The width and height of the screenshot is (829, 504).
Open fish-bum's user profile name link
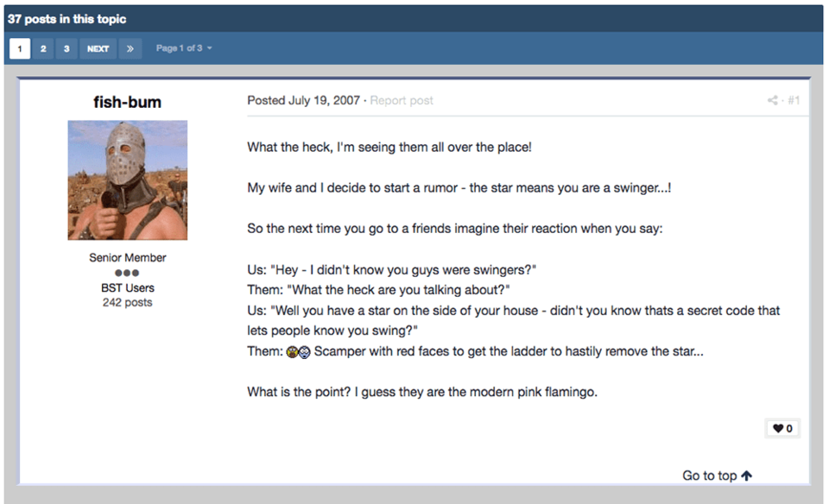click(128, 102)
